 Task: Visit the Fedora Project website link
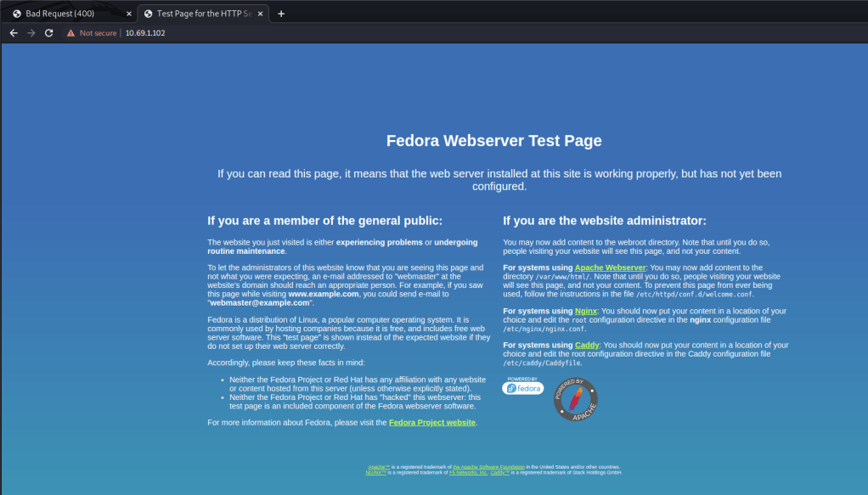click(x=431, y=422)
